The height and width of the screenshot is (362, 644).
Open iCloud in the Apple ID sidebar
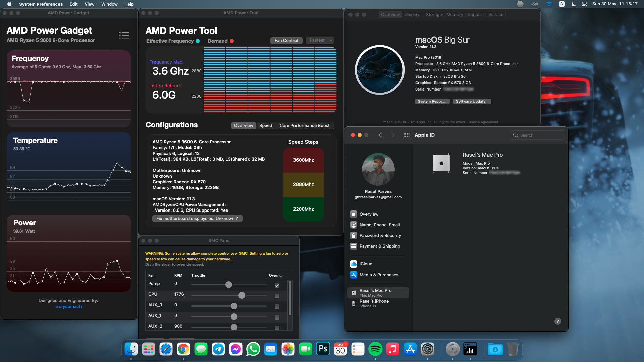tap(366, 264)
